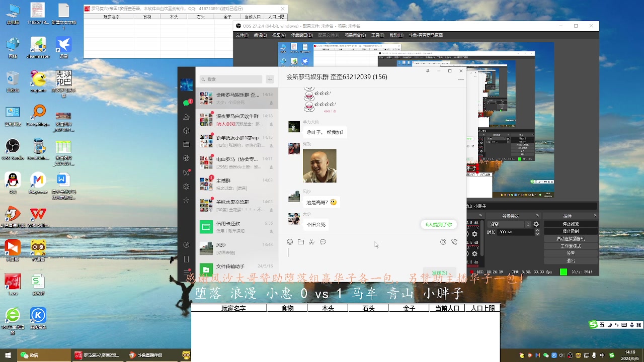Open the 会所罗马娱乐群 chat
The height and width of the screenshot is (362, 644).
236,98
